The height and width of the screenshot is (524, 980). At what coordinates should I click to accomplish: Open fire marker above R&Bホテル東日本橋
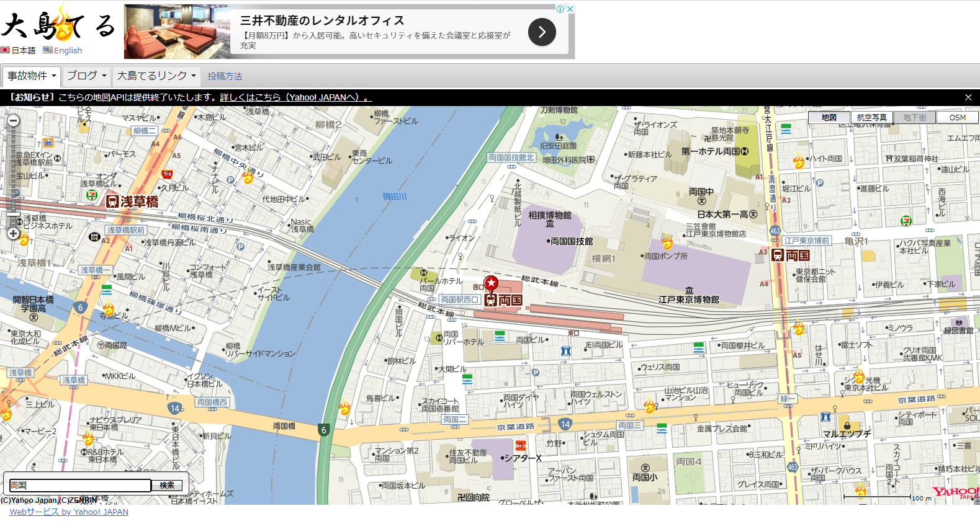[88, 438]
